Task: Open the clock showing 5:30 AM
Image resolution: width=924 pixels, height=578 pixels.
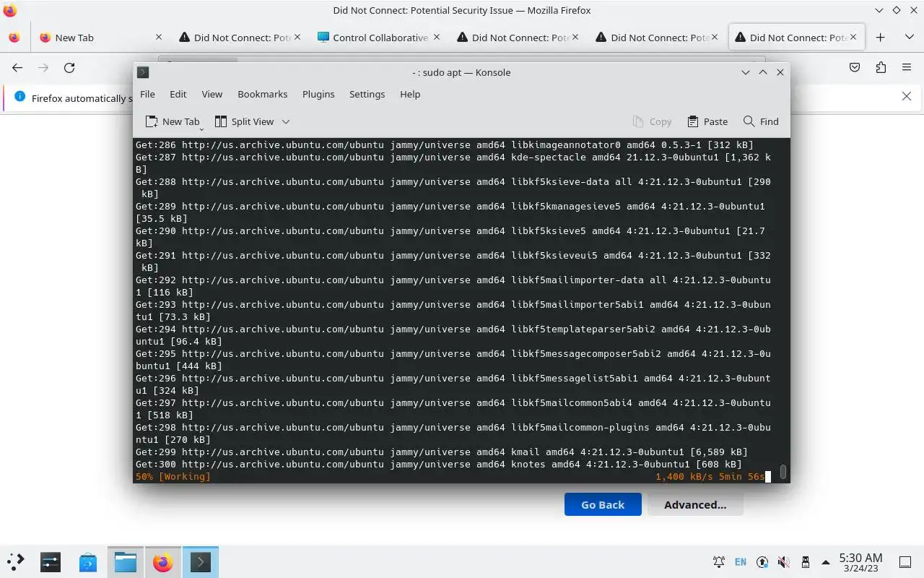Action: click(x=860, y=561)
